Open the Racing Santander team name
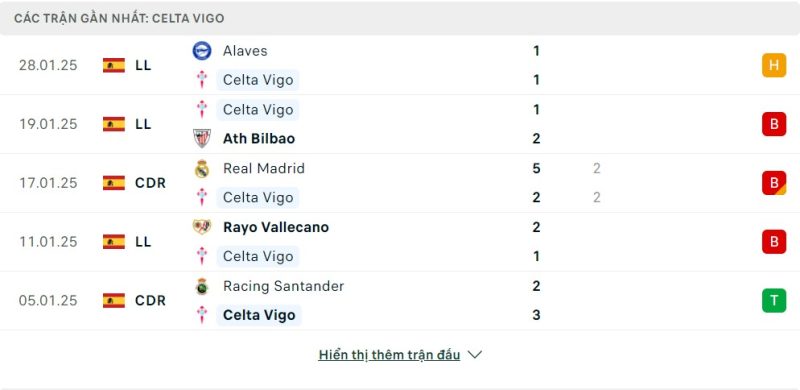 pyautogui.click(x=284, y=286)
